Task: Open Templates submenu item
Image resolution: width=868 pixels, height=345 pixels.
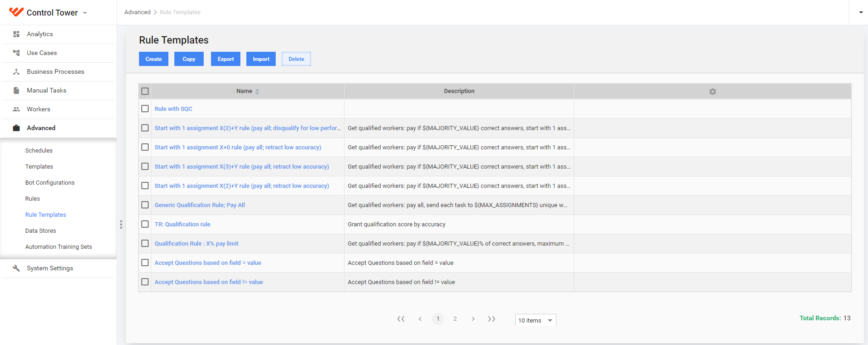Action: [39, 166]
